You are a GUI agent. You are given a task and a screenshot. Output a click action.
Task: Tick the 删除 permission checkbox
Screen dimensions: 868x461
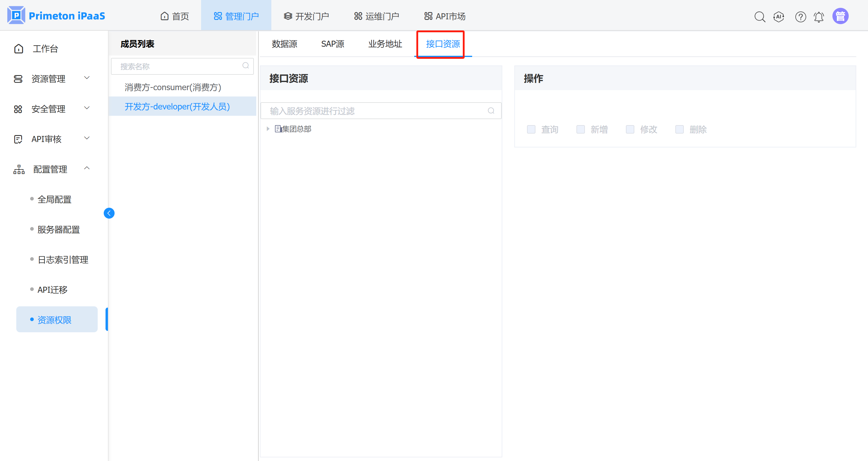(x=679, y=129)
